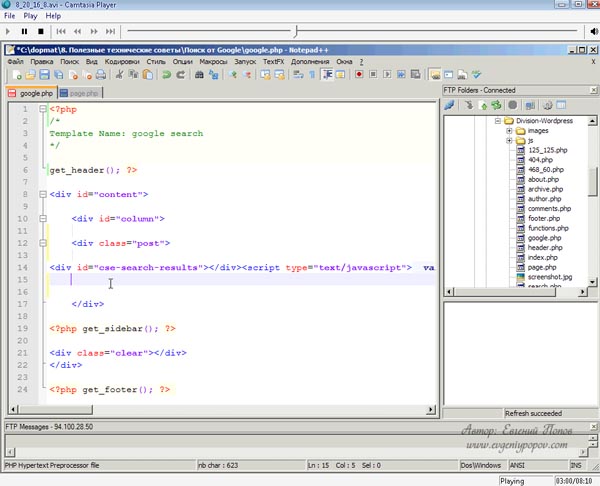Click the FTP refresh icon with green arrows
Screen dimensions: 600x486
coord(496,105)
